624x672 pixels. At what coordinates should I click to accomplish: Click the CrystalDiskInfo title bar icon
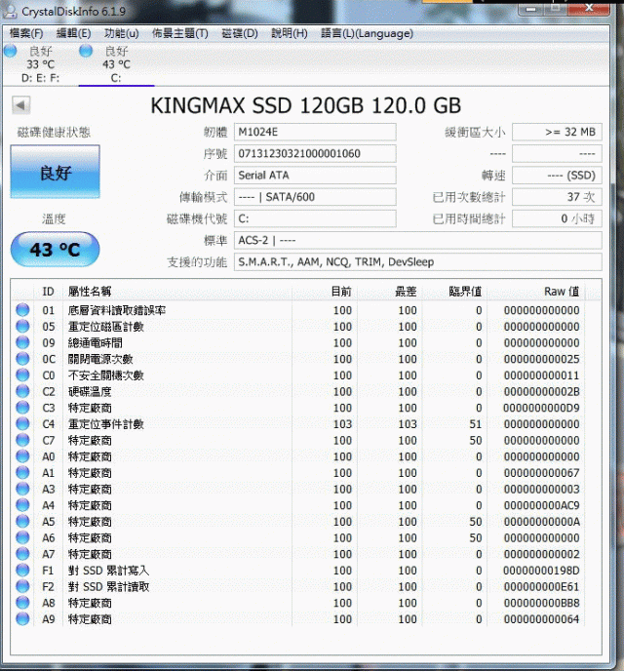coord(10,11)
